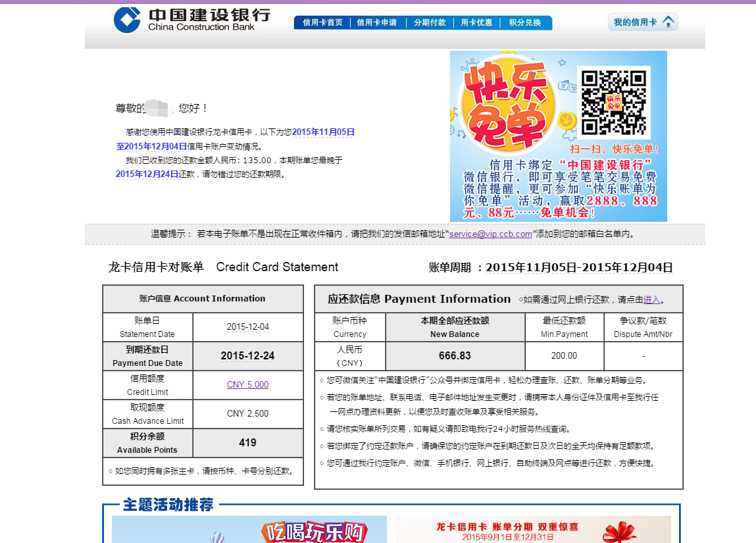Click the QR code in the banner
The width and height of the screenshot is (756, 543).
[x=613, y=102]
